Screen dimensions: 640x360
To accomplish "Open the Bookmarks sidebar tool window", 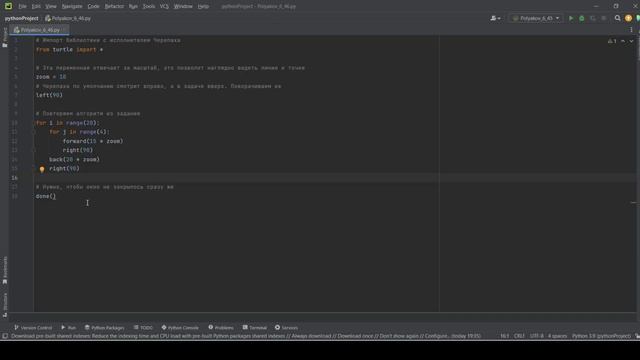I will [x=5, y=270].
